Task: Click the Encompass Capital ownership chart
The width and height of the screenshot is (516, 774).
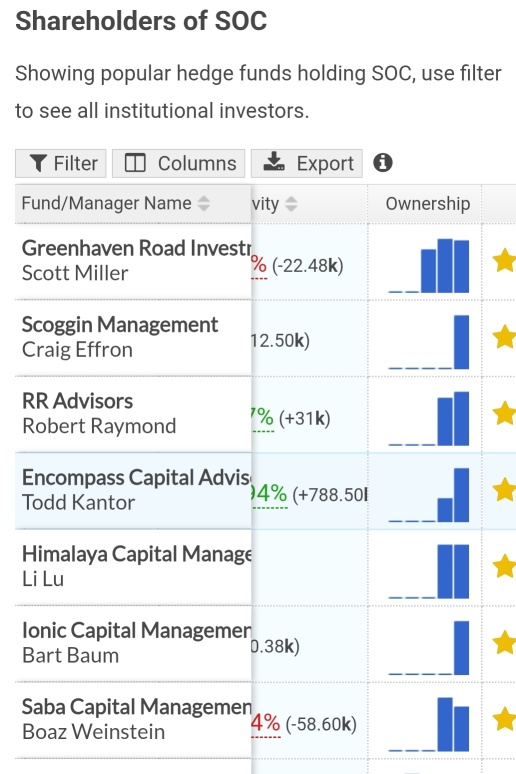Action: (x=429, y=495)
